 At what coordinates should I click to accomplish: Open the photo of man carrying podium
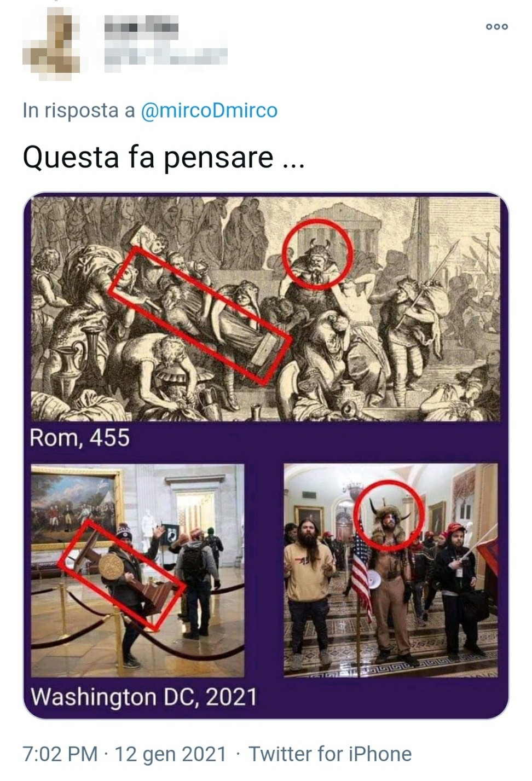[x=137, y=570]
